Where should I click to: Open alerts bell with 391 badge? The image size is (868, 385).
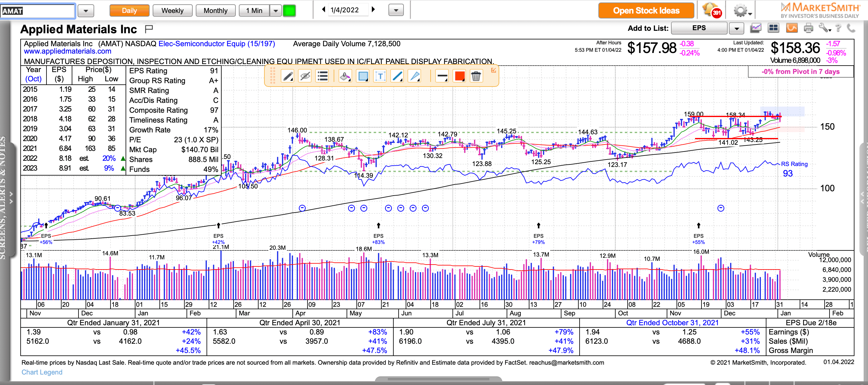click(711, 10)
